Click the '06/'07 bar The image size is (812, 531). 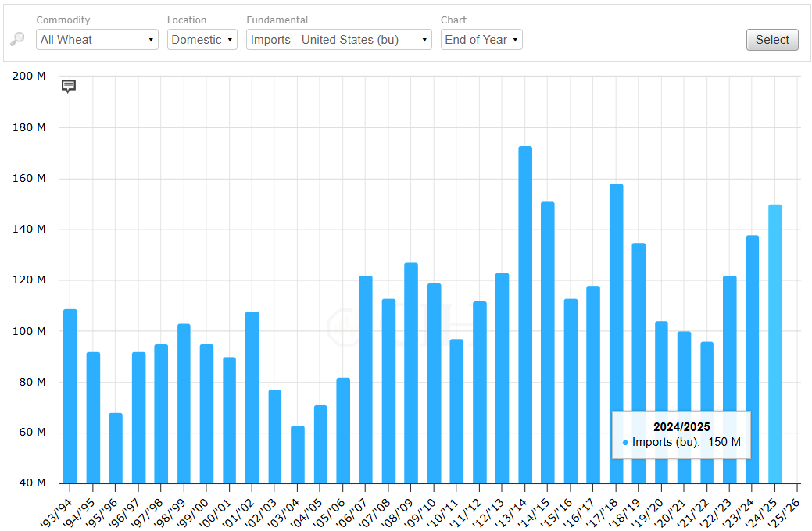click(x=366, y=379)
